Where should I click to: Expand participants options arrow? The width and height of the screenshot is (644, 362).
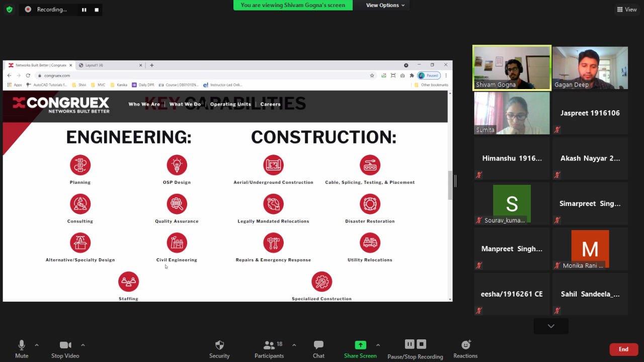click(x=294, y=345)
